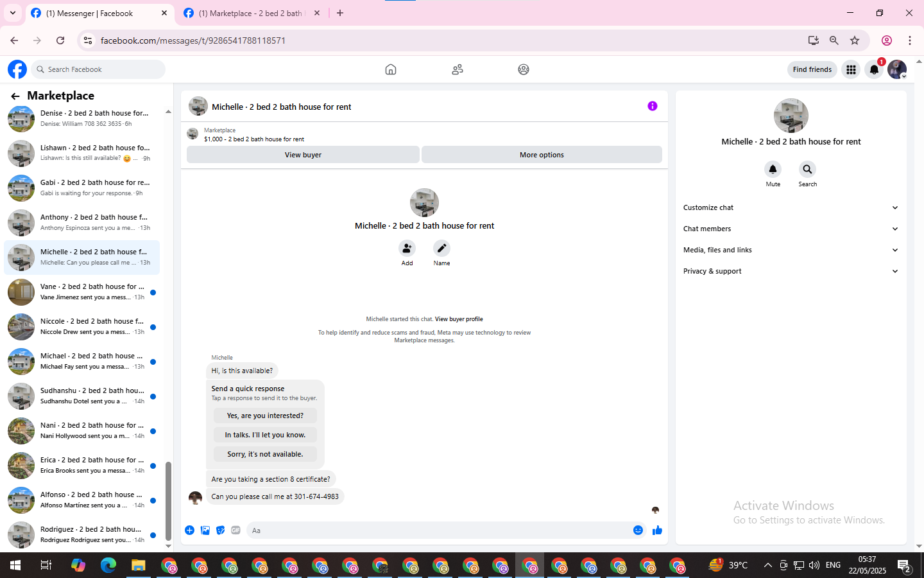Open Chrome profile icon
The height and width of the screenshot is (578, 924).
[887, 40]
